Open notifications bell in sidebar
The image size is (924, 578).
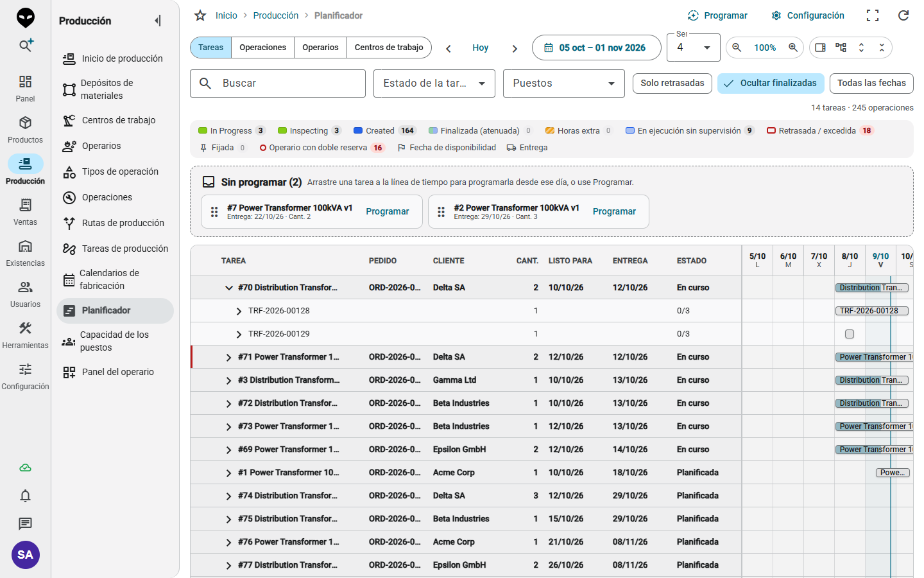(x=25, y=496)
